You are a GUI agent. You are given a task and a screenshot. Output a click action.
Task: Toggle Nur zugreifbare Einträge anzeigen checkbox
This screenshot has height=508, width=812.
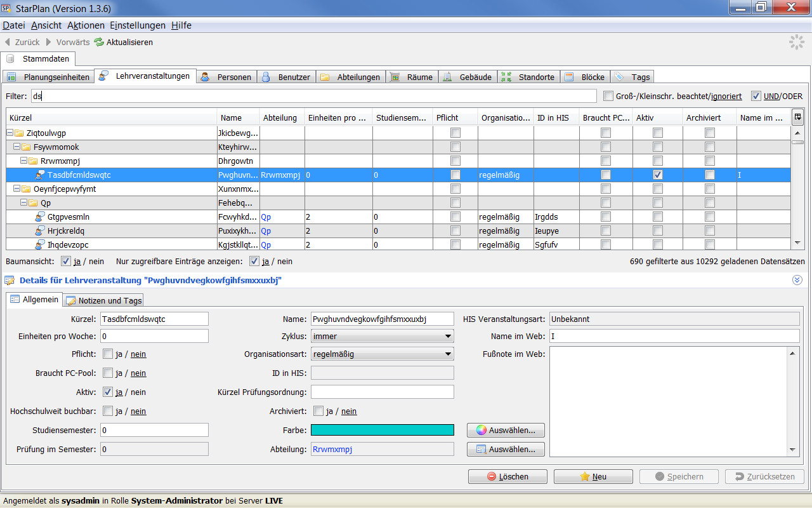pos(254,261)
